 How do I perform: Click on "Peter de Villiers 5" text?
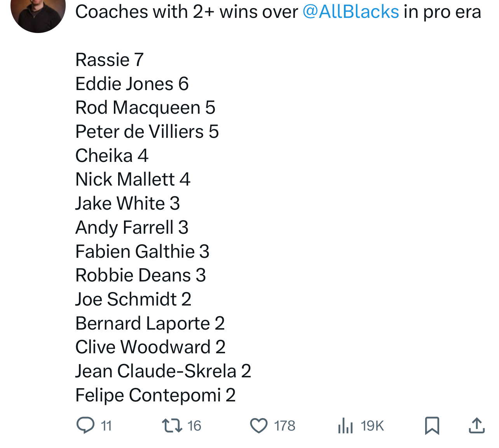click(x=147, y=132)
